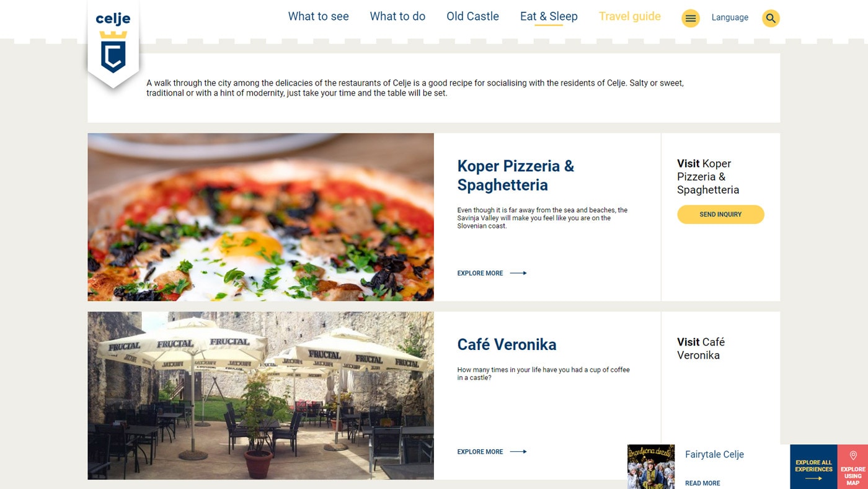Open the hamburger menu icon
Viewport: 868px width, 489px height.
coord(690,18)
